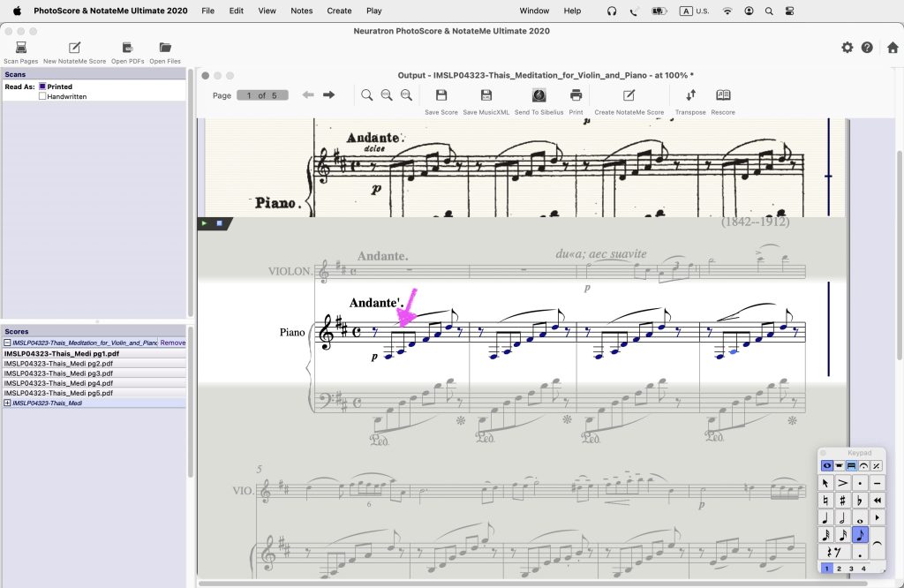
Task: Open the Notes menu
Action: (x=301, y=11)
